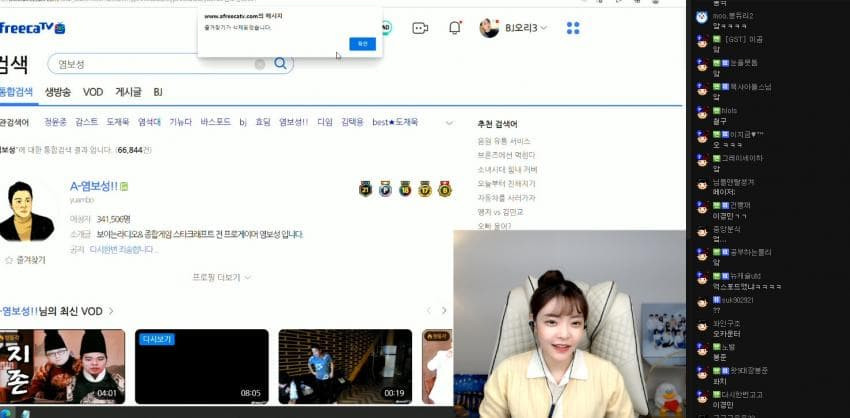Click the medal badge numbered 17
Viewport: 850px width, 418px height.
click(425, 189)
